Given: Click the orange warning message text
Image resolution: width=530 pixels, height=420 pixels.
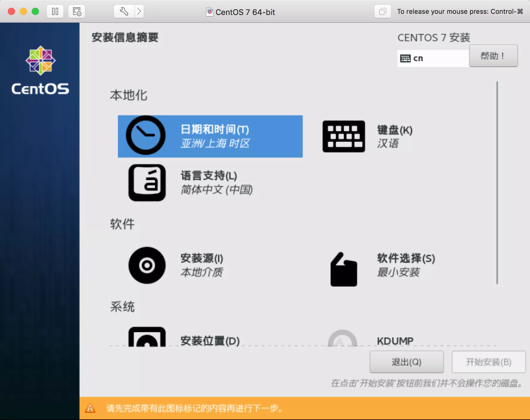Looking at the screenshot, I should tap(195, 408).
